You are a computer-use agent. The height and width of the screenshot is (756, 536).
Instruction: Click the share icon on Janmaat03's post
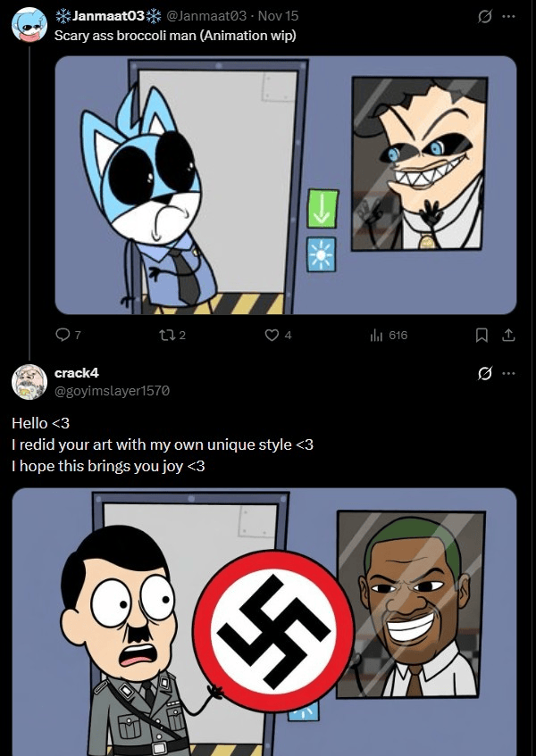pos(508,336)
